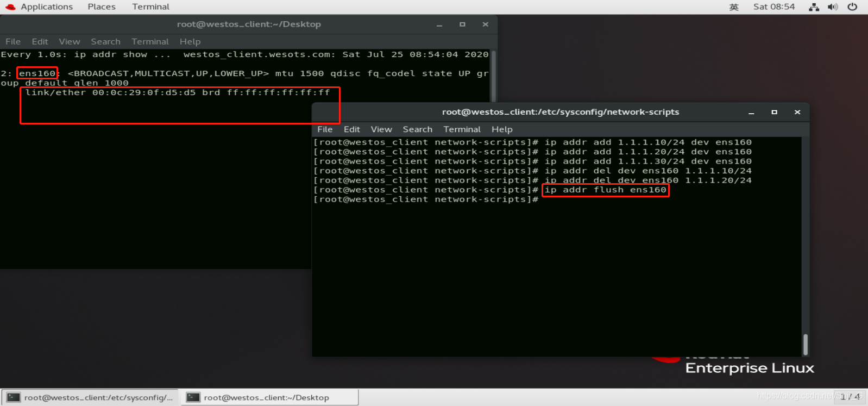Screen dimensions: 868x406
Task: Open Search menu in Desktop terminal window
Action: (105, 41)
